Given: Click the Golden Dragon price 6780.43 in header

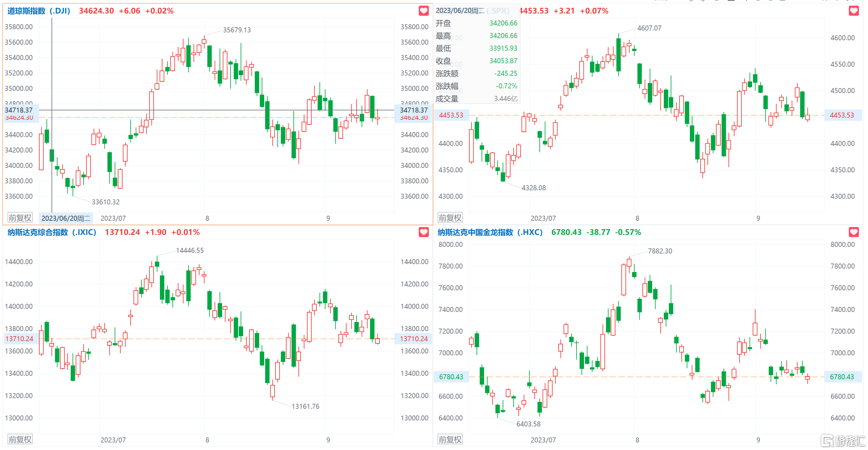Looking at the screenshot, I should coord(566,232).
